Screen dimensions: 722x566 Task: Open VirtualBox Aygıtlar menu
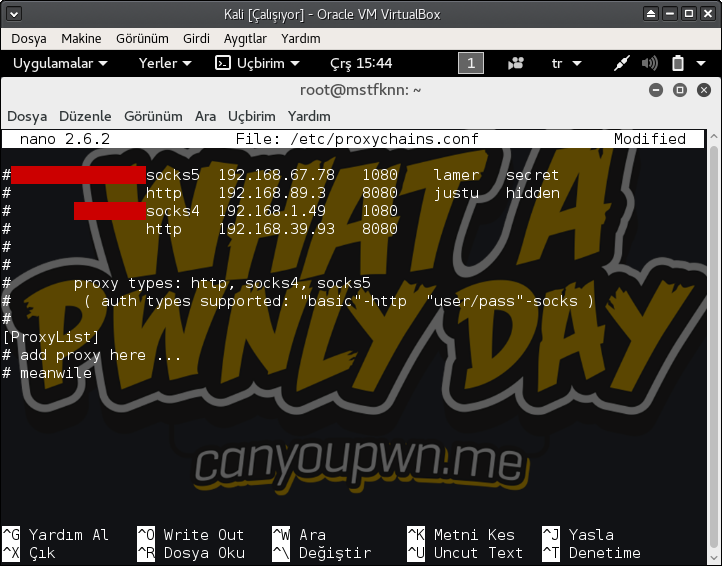(245, 38)
